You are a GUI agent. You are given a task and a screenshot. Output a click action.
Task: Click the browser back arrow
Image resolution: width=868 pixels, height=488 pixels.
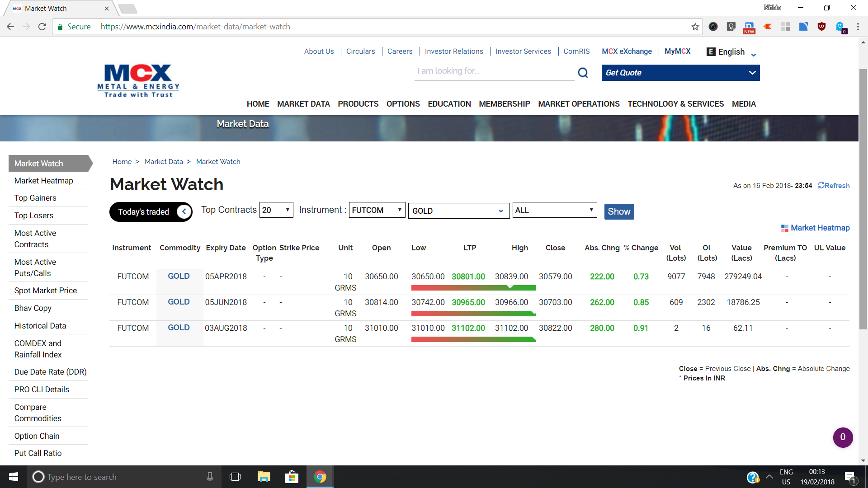click(x=10, y=27)
